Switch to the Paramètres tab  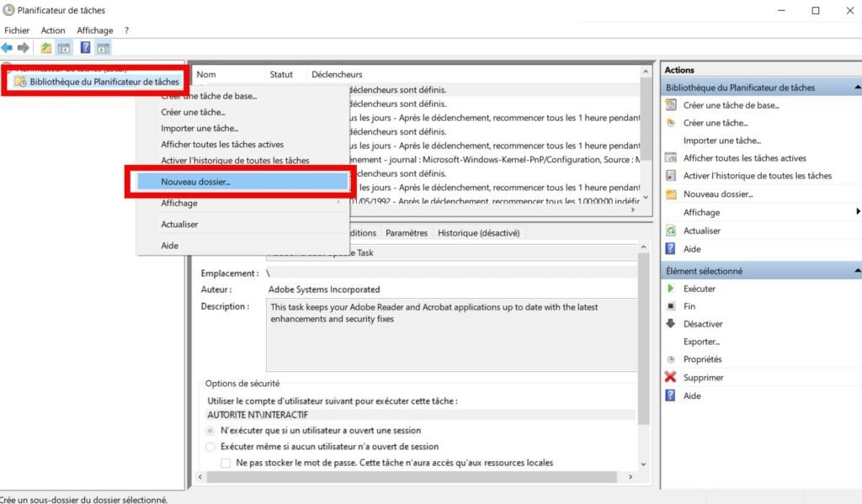(407, 233)
